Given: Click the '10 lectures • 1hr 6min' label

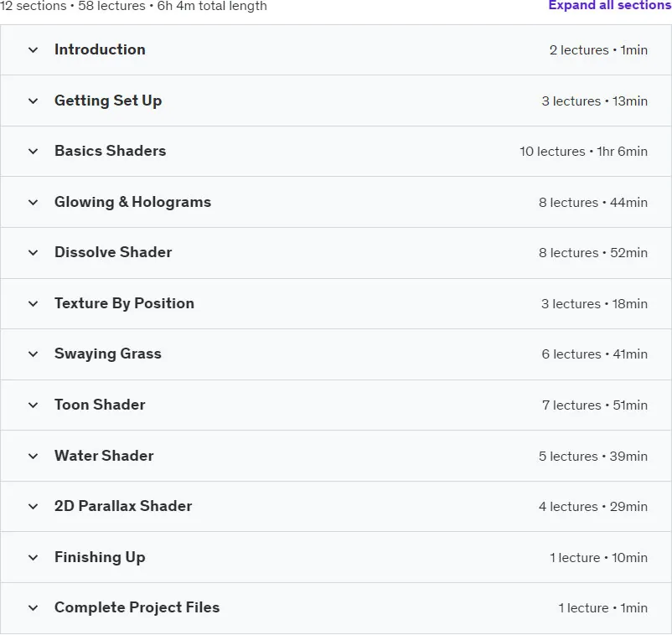Looking at the screenshot, I should pos(583,152).
